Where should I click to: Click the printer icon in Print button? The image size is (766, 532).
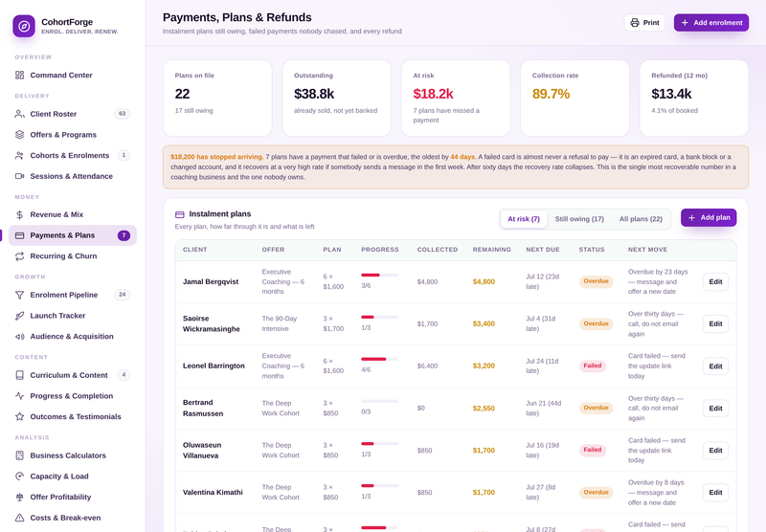pos(635,22)
